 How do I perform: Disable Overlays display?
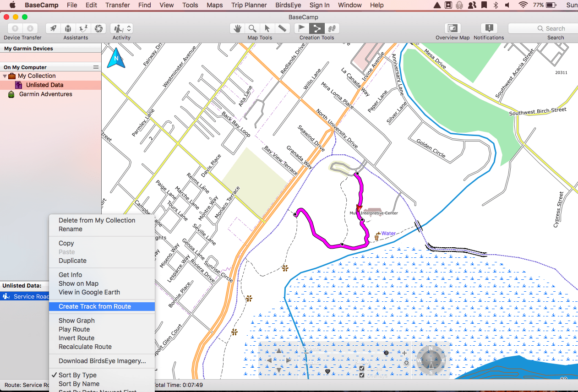click(x=362, y=376)
